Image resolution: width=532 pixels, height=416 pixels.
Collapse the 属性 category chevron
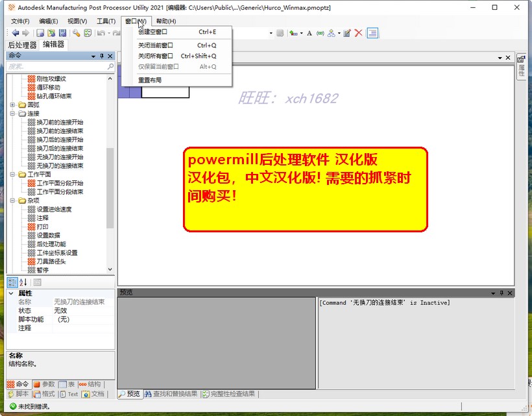[11, 293]
